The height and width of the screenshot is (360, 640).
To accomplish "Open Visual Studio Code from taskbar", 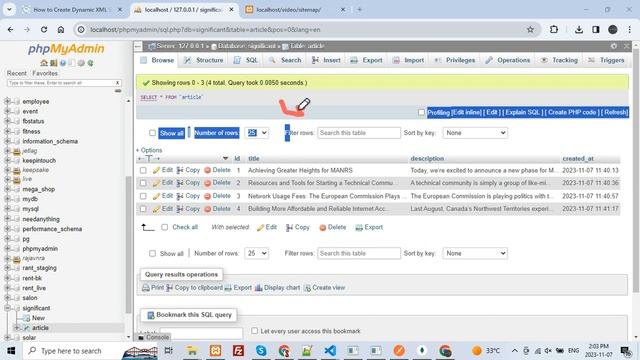I will (330, 351).
